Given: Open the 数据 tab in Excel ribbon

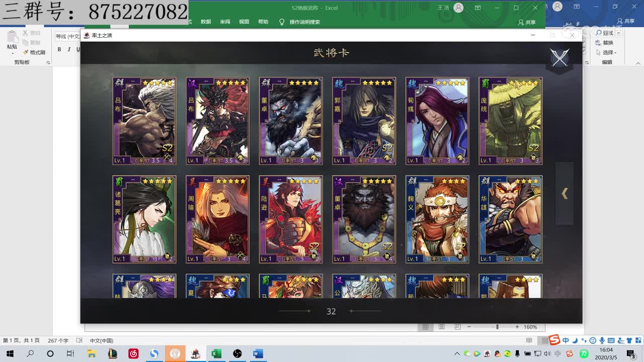Looking at the screenshot, I should click(x=206, y=22).
